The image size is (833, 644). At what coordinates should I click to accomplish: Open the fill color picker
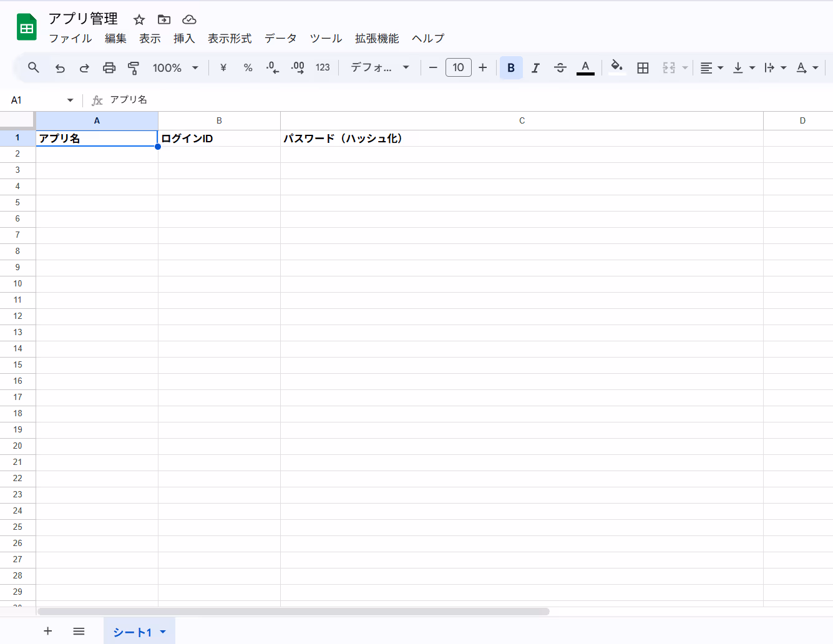(617, 67)
